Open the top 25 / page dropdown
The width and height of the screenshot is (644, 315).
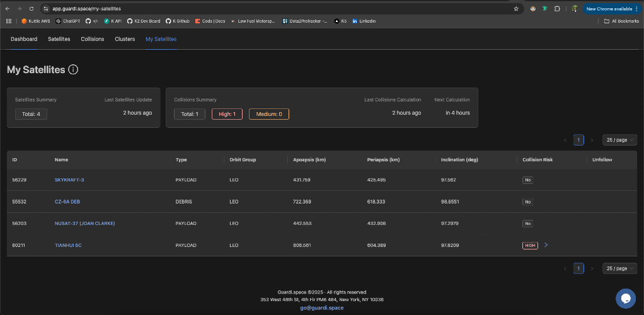pos(620,140)
